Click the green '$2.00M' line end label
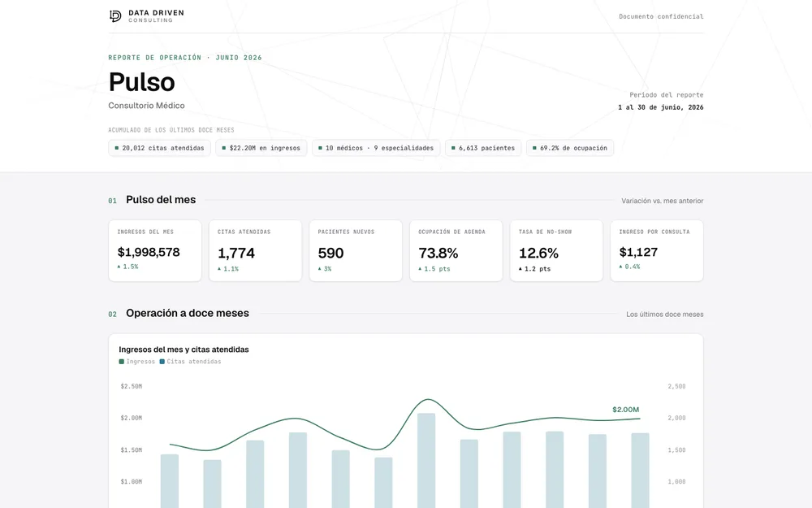 click(625, 410)
